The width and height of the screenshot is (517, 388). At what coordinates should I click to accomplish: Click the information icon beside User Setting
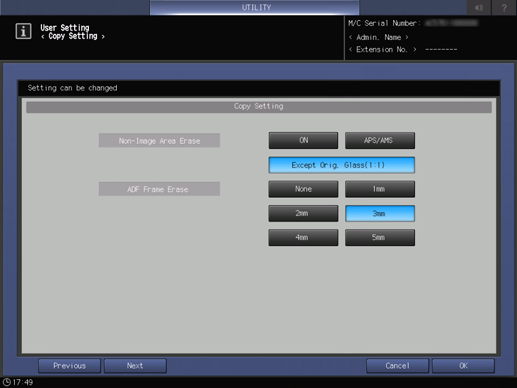[x=23, y=31]
